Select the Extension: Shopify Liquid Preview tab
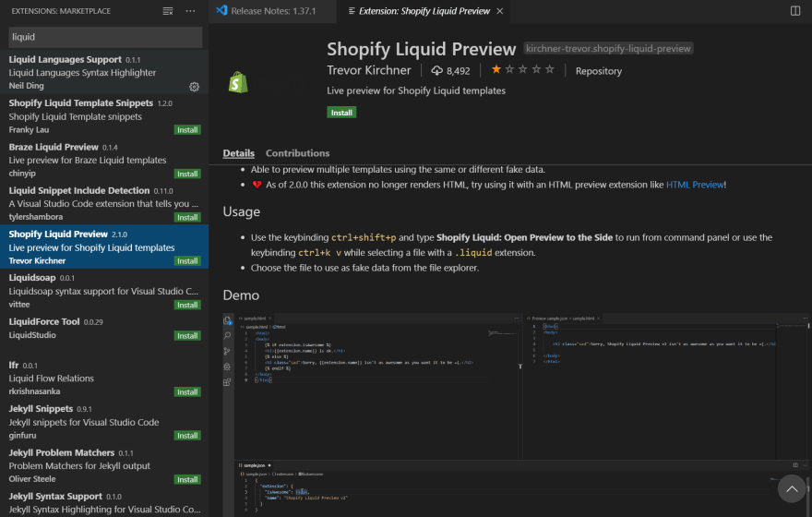Screen dimensions: 812x517 [424, 11]
